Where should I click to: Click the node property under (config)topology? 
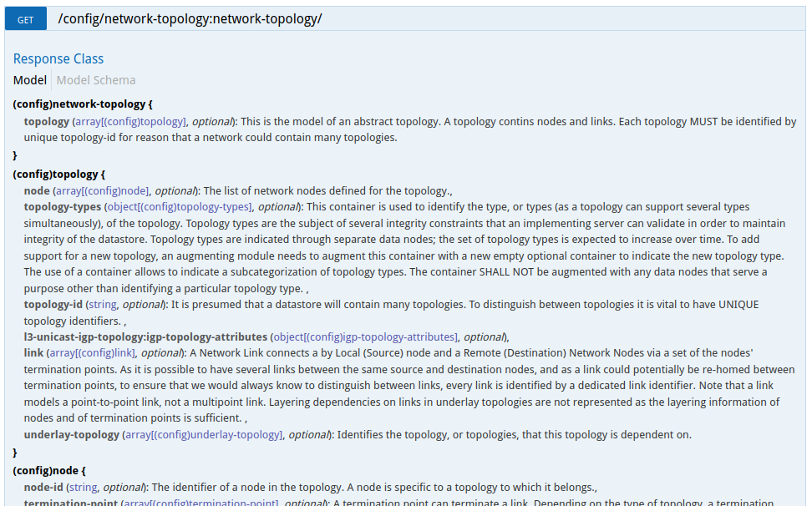(37, 191)
